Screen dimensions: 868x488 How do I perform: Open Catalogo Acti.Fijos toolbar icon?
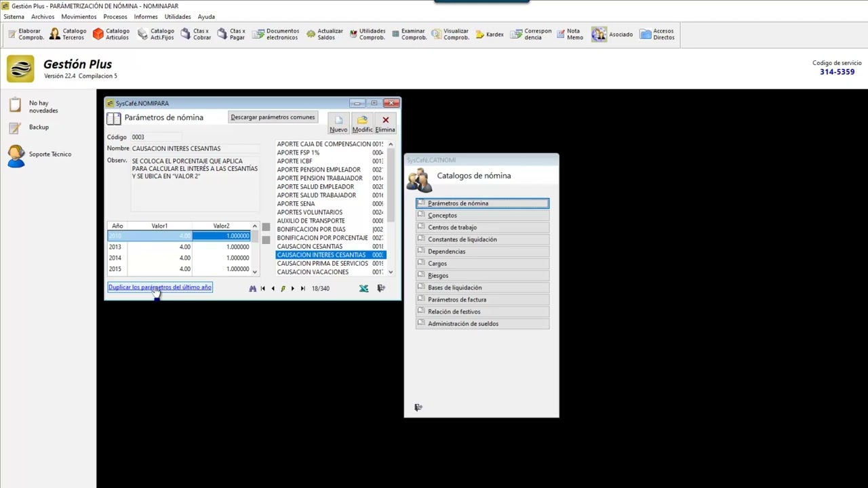(x=155, y=34)
